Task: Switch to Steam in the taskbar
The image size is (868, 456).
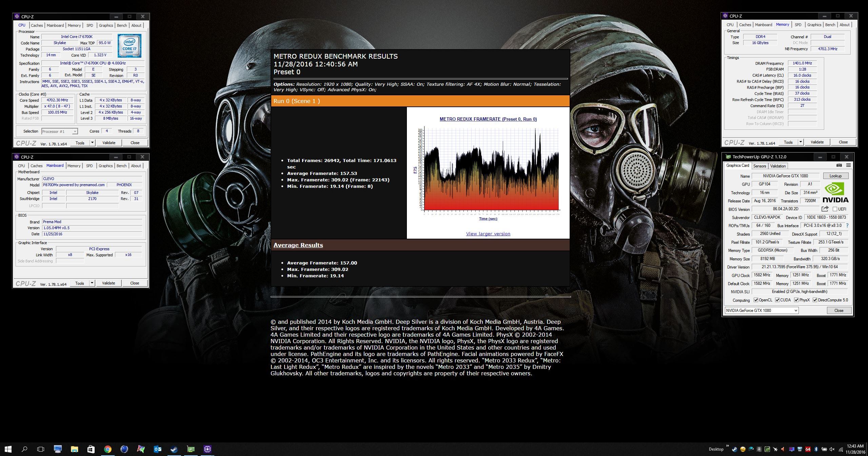Action: (174, 449)
